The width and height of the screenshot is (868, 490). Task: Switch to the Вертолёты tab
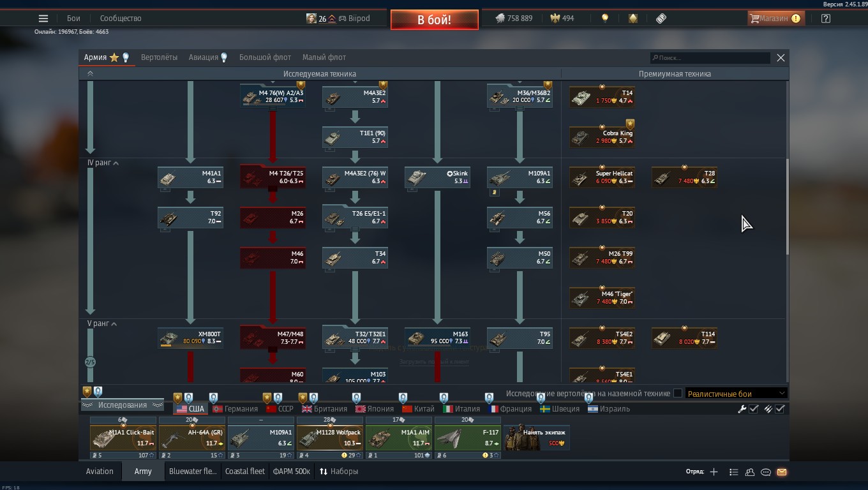coord(159,57)
